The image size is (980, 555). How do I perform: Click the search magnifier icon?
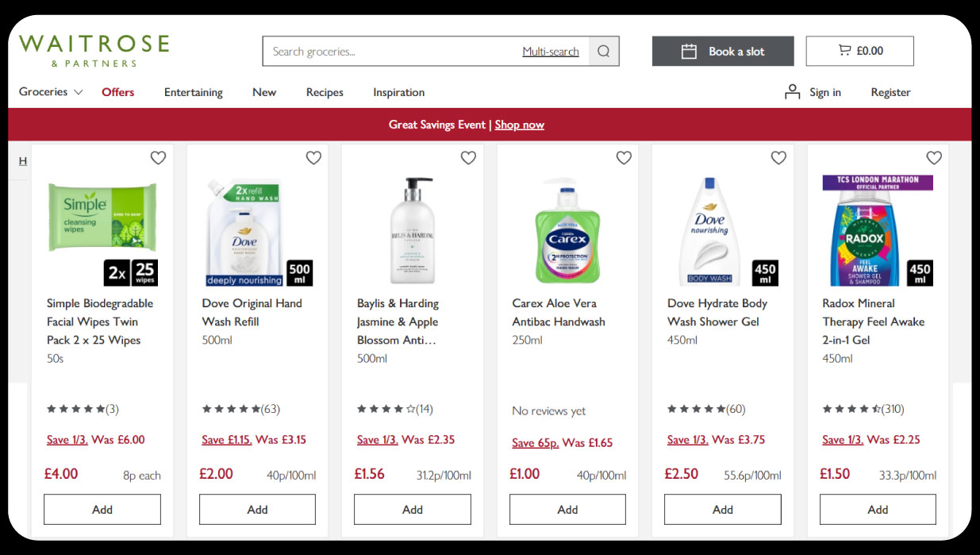(x=604, y=52)
